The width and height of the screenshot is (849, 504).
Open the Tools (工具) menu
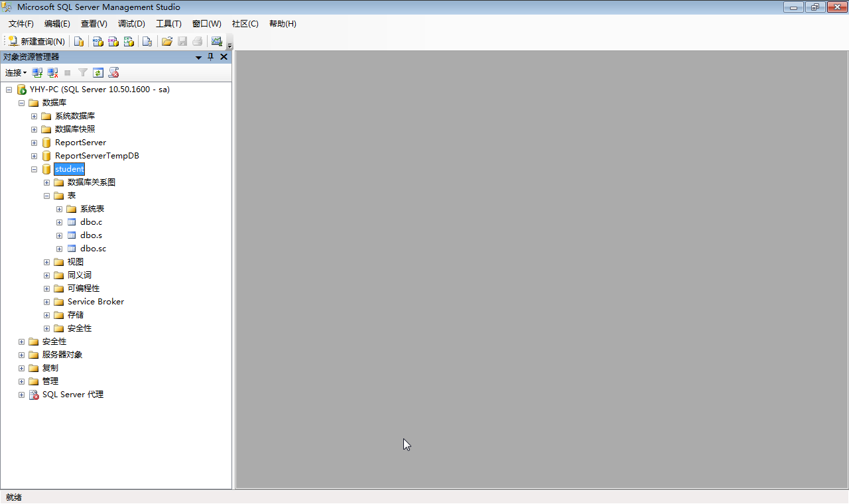point(168,24)
